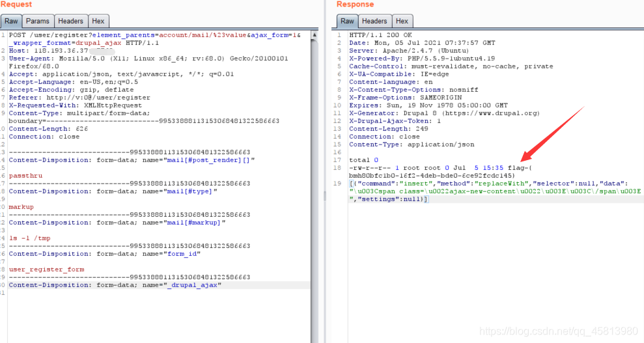Click the passthru value in request body
Image resolution: width=644 pixels, height=343 pixels.
pos(25,176)
